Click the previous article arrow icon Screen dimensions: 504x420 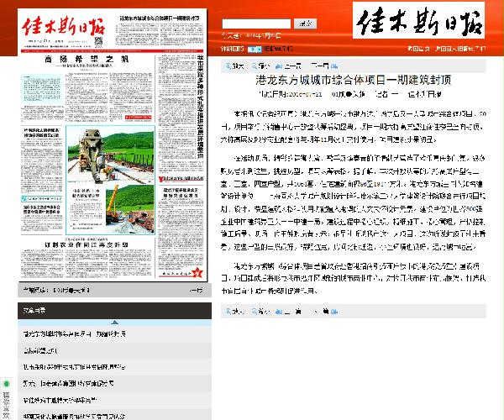tap(280, 66)
